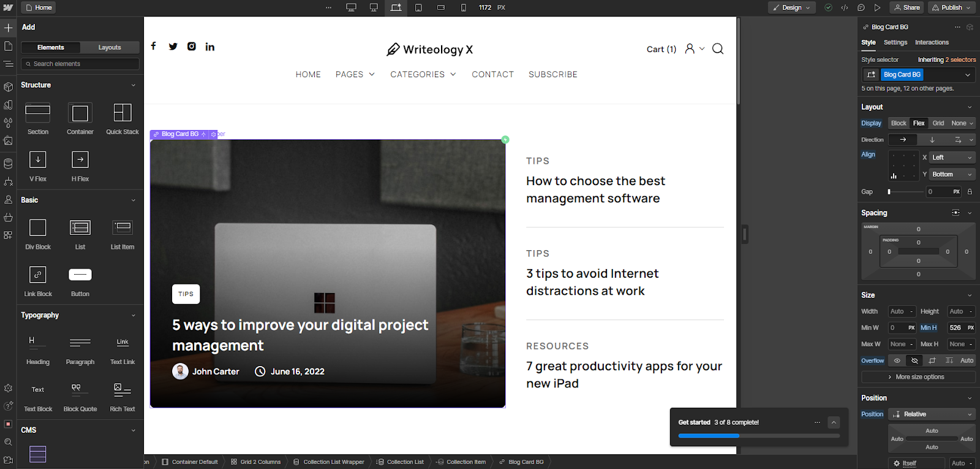Select the Style tab

(x=869, y=42)
